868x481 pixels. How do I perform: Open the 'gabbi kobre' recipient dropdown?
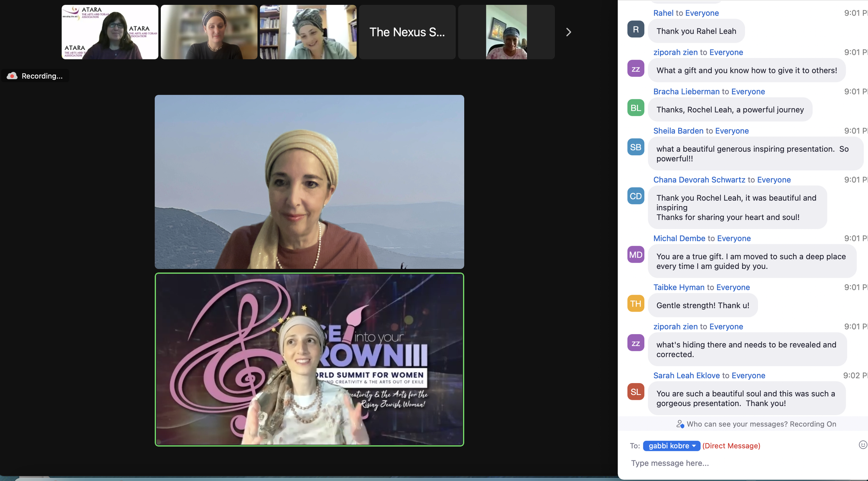[x=671, y=446]
